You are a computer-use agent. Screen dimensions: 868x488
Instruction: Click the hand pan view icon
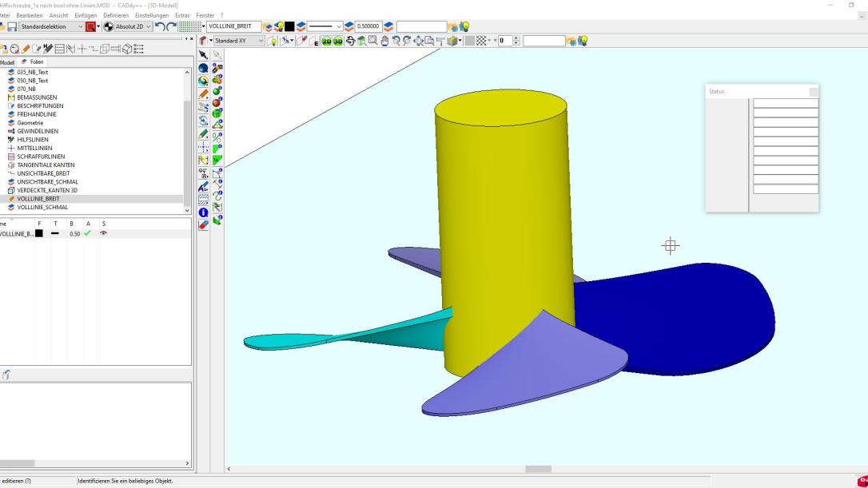pos(384,41)
